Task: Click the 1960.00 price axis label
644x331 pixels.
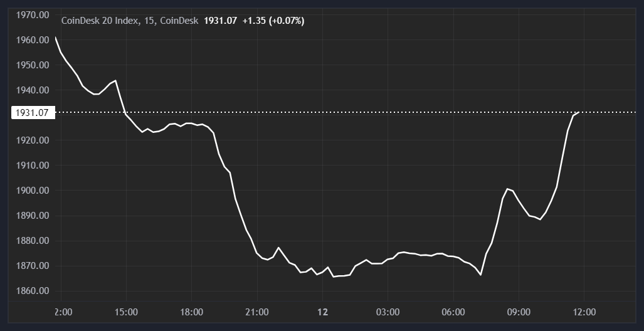Action: (33, 40)
